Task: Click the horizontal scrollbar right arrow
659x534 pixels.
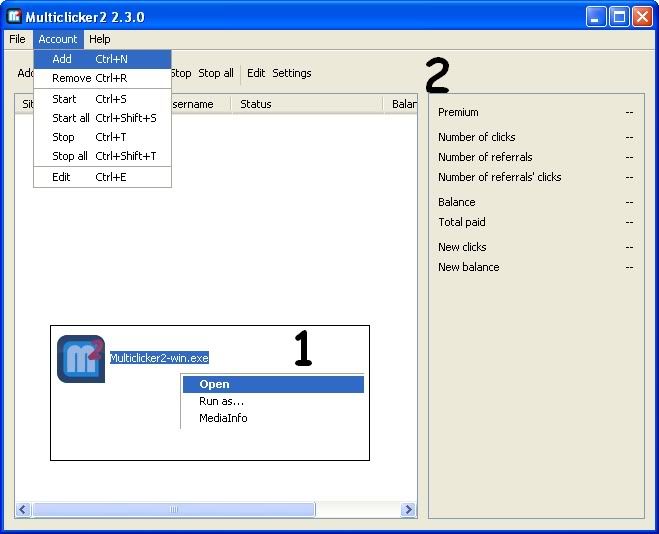Action: pyautogui.click(x=408, y=510)
